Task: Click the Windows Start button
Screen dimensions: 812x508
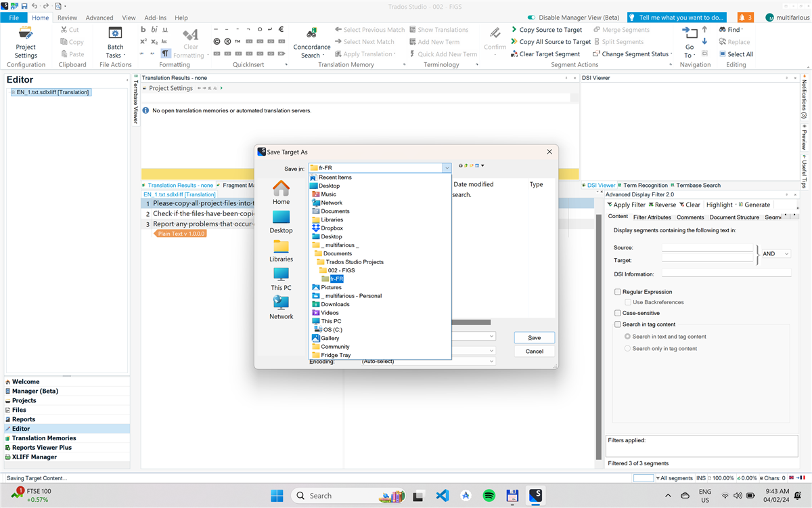Action: pyautogui.click(x=277, y=495)
